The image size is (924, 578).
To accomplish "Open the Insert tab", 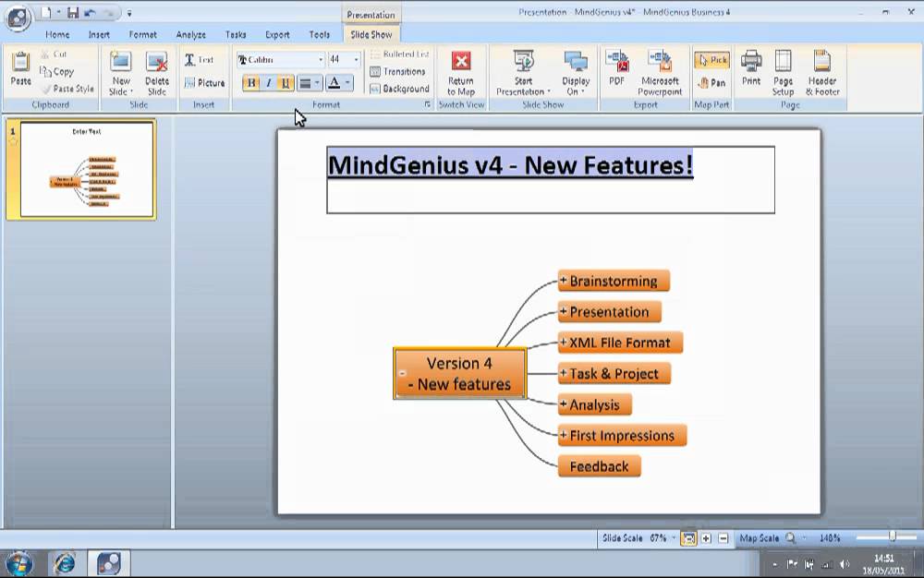I will [99, 35].
